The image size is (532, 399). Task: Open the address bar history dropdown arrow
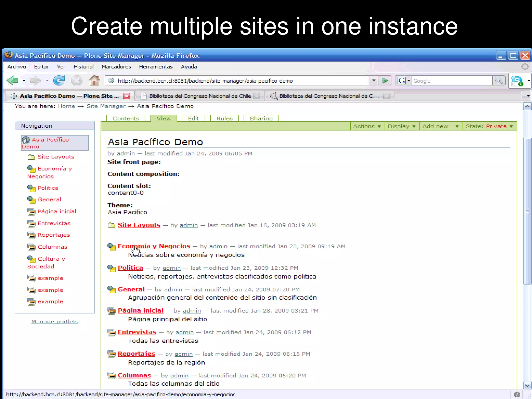tap(374, 81)
